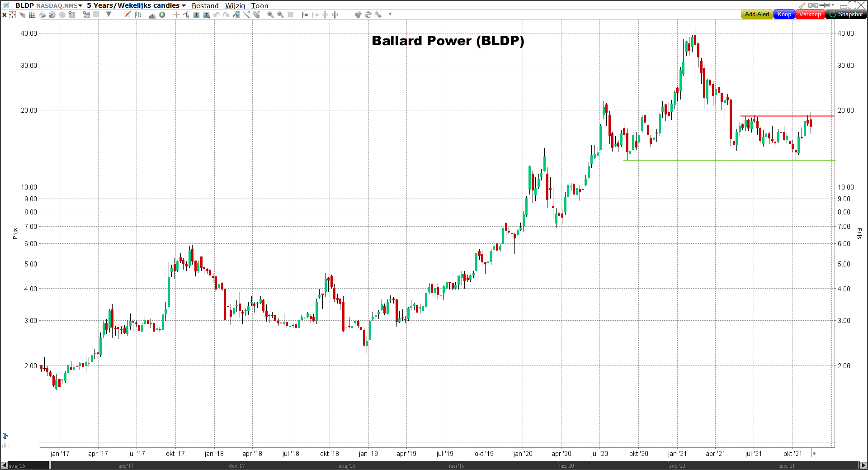Open the Toon menu
868x470 pixels.
pyautogui.click(x=259, y=5)
